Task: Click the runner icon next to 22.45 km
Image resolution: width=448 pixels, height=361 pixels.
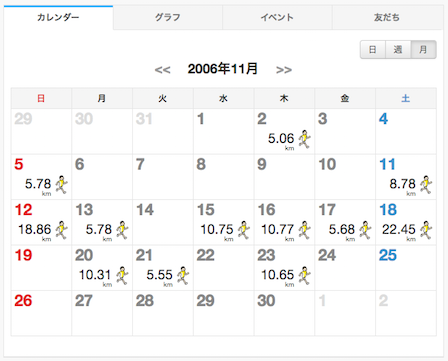Action: (426, 230)
